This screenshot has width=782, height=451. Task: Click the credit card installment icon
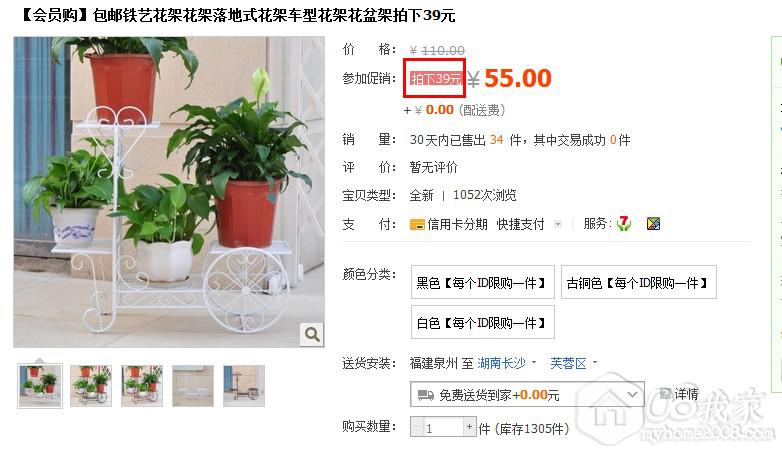(417, 225)
